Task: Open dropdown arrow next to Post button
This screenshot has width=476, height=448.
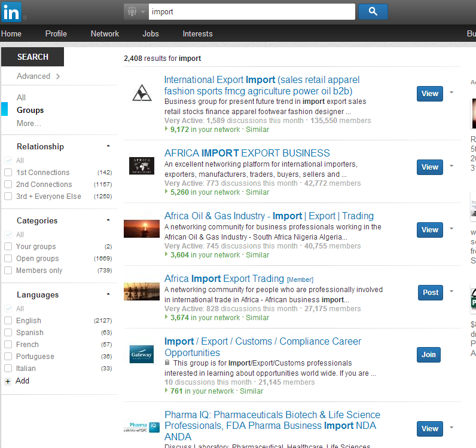Action: [x=451, y=291]
